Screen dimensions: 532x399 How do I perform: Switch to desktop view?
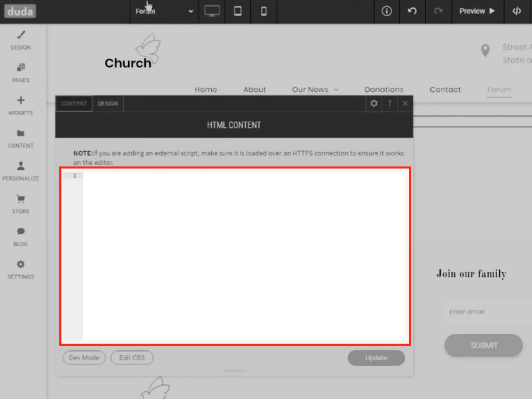[212, 11]
